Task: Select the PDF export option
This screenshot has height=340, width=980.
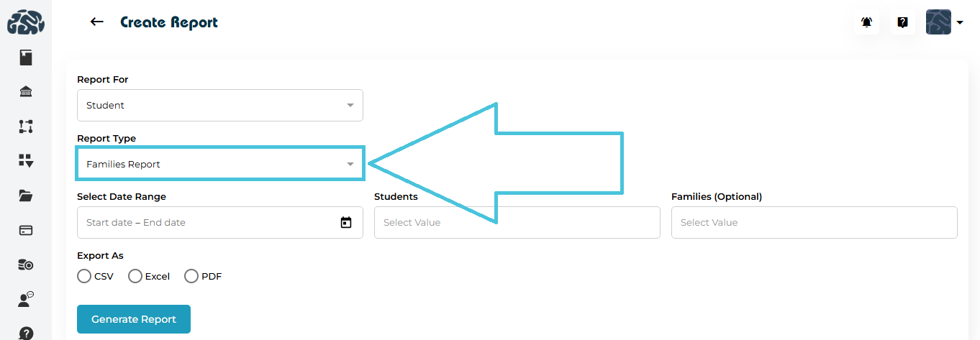Action: [191, 276]
